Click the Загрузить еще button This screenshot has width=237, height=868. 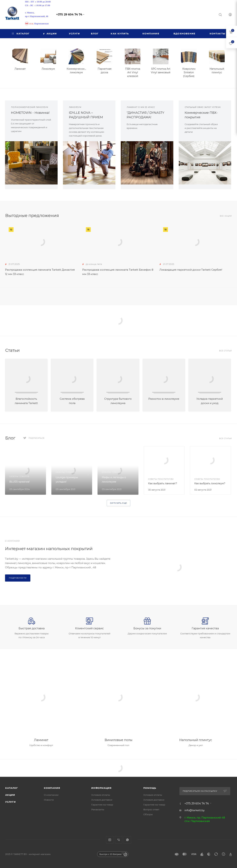point(118,503)
